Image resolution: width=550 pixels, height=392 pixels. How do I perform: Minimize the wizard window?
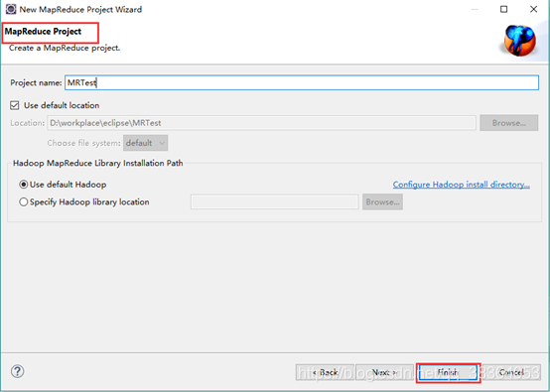click(x=475, y=9)
